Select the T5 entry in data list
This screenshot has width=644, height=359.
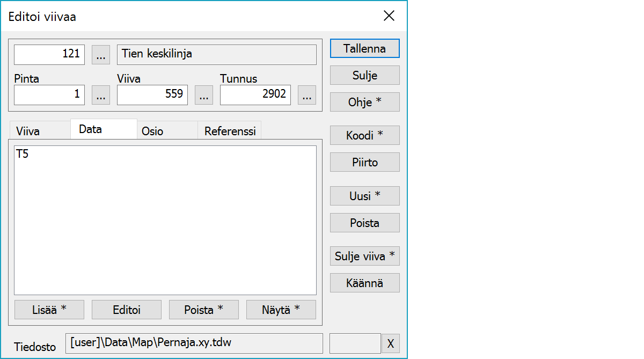point(23,155)
